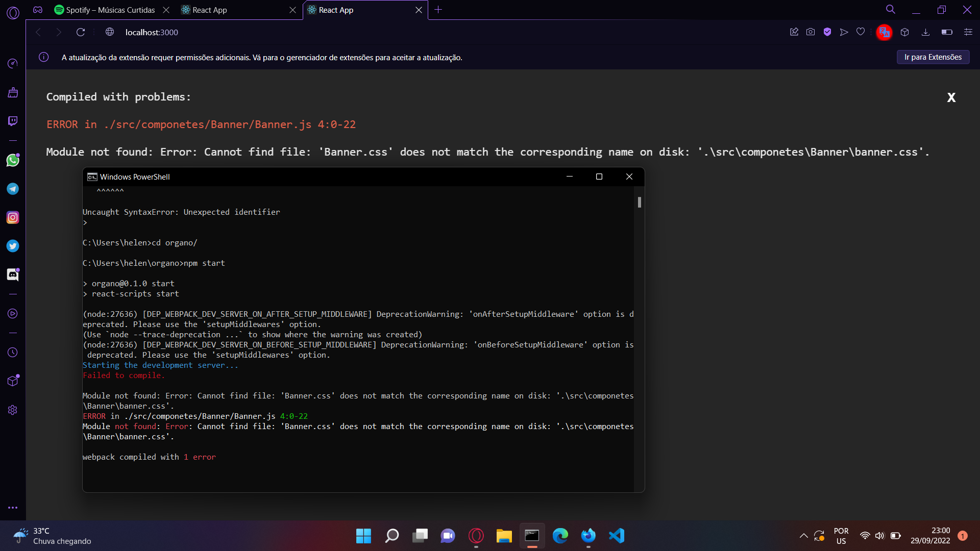Open the Player icon in sidebar
This screenshot has height=551, width=980.
tap(13, 314)
